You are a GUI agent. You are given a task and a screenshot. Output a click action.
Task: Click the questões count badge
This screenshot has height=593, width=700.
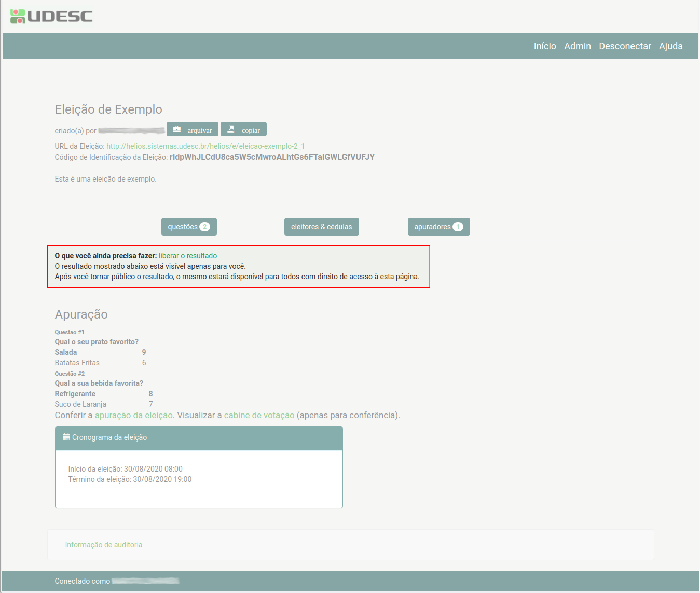204,227
